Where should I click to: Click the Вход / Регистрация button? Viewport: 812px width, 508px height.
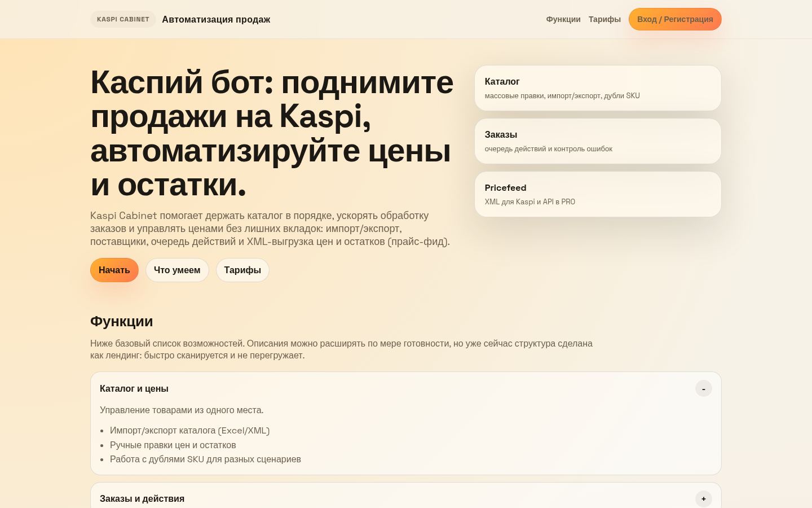675,19
